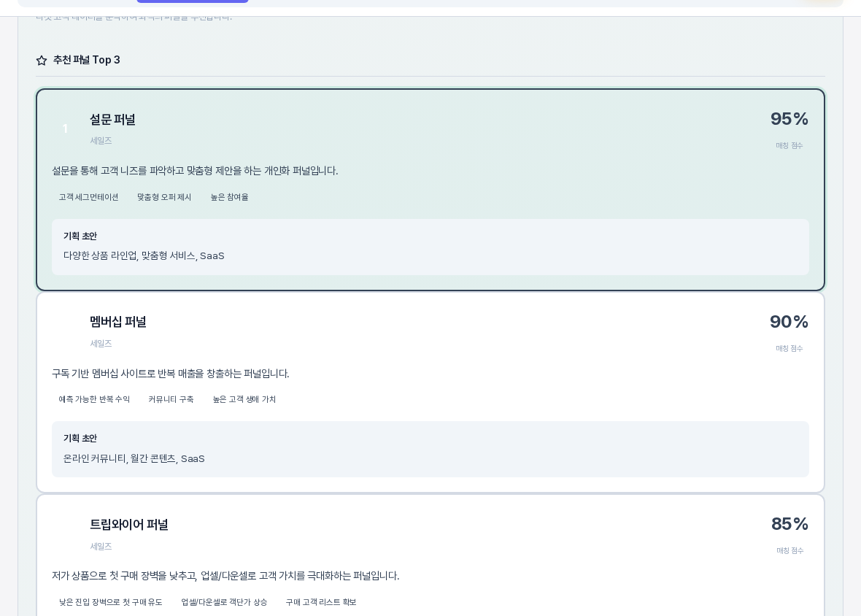
Task: Click 세일즈 label under 트립와이어 퍼널
Action: click(101, 546)
